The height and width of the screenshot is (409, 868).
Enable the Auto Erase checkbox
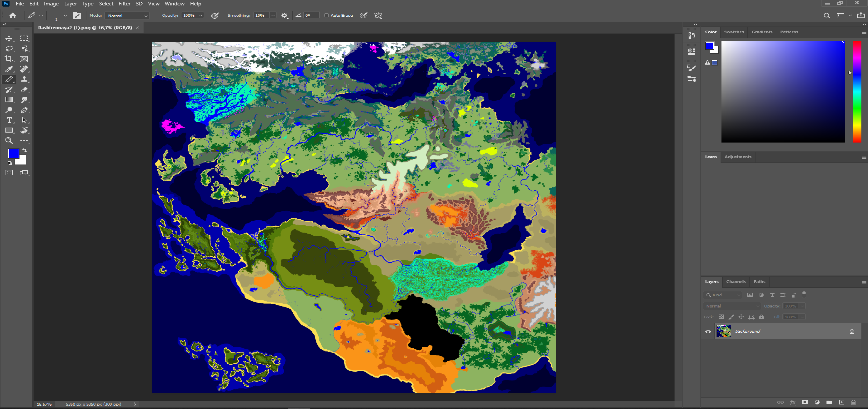[x=326, y=15]
